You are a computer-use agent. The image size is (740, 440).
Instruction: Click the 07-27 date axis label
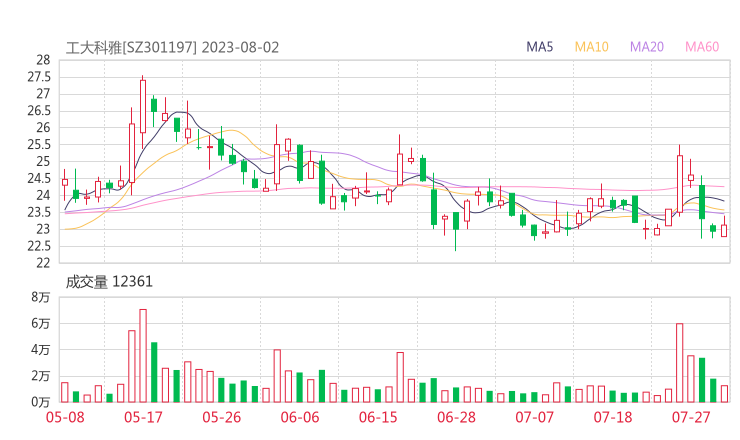691,417
